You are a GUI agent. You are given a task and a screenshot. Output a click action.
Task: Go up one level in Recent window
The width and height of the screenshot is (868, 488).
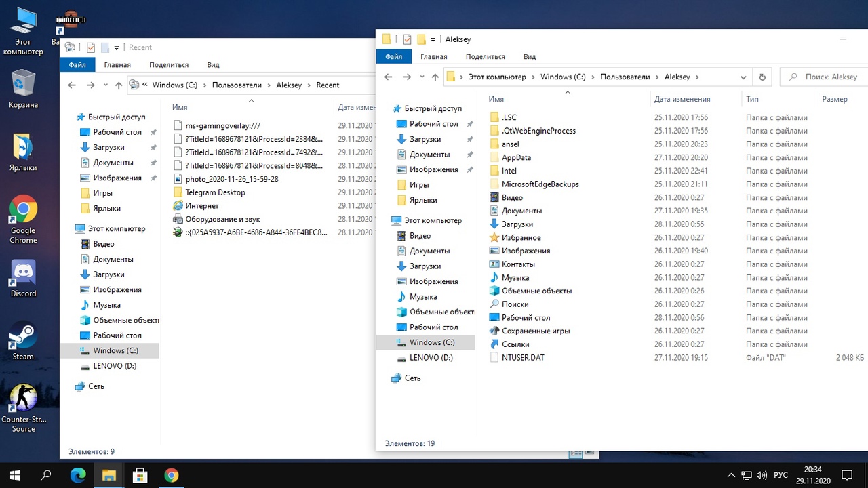pyautogui.click(x=119, y=85)
